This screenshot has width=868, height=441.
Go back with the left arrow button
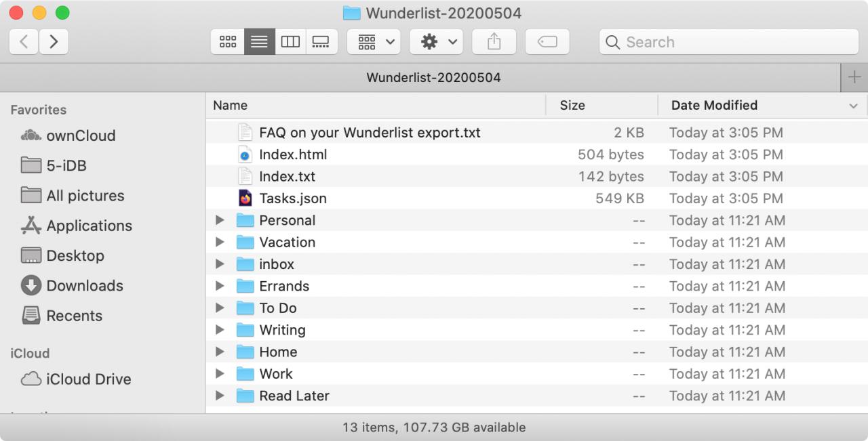pos(24,42)
